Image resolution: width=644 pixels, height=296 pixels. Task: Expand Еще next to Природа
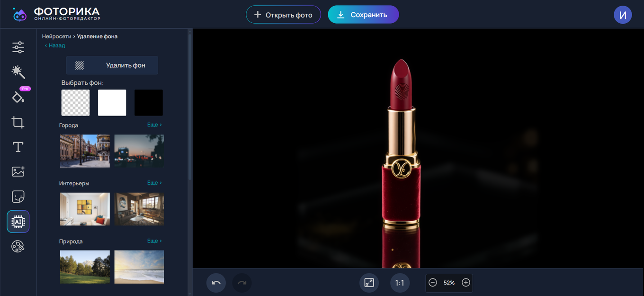click(154, 240)
